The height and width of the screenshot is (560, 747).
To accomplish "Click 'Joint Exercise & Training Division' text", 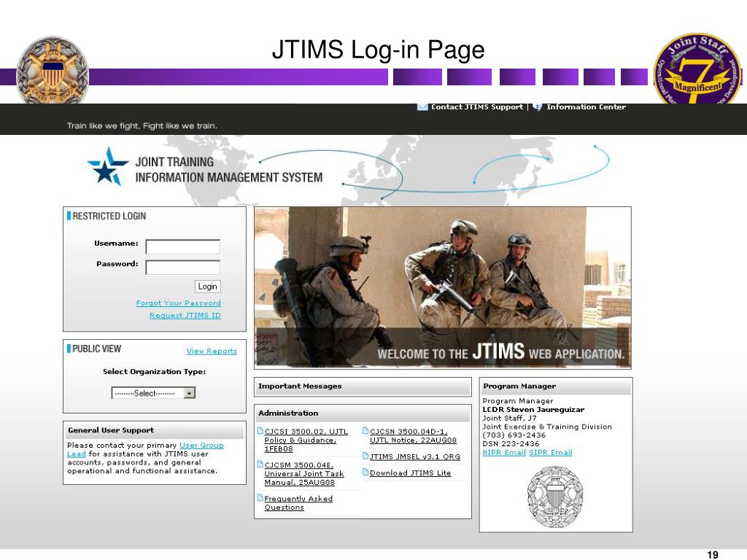I will [x=547, y=427].
